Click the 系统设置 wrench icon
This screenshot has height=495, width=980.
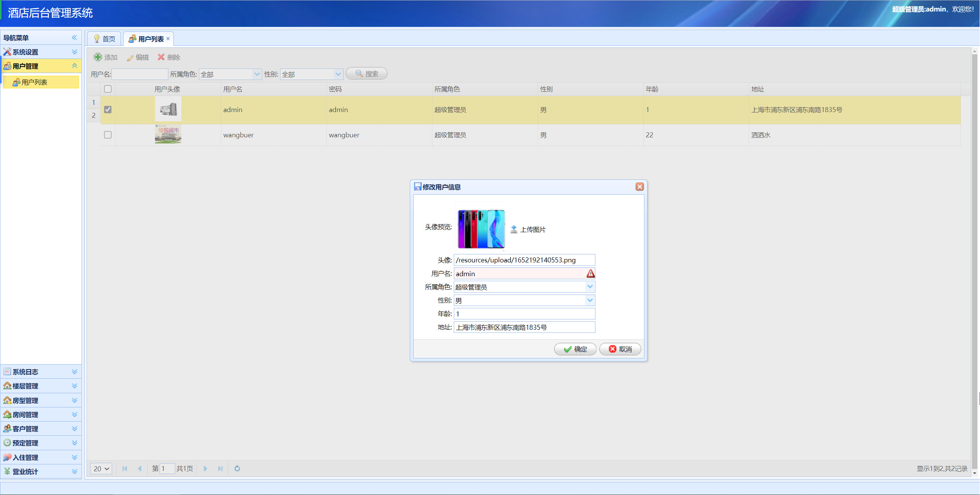(x=7, y=52)
